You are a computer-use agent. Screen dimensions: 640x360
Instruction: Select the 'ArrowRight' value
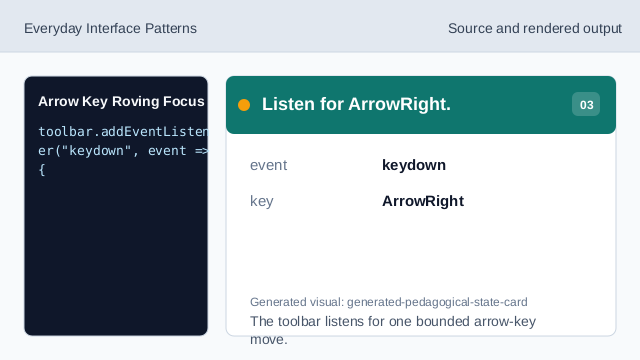click(x=423, y=201)
